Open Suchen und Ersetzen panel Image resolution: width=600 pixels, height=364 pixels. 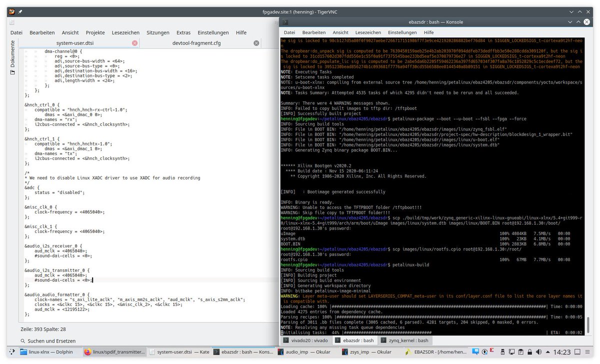[48, 341]
